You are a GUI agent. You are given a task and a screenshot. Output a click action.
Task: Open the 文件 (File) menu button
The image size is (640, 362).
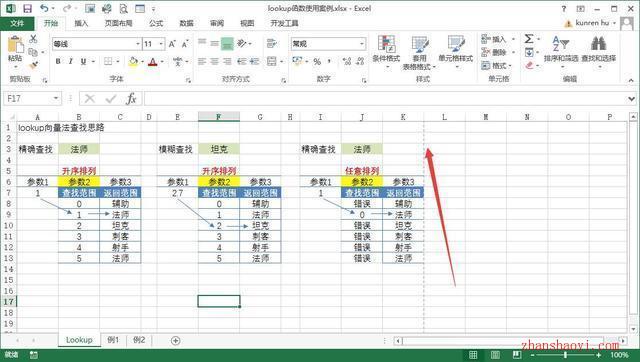17,23
